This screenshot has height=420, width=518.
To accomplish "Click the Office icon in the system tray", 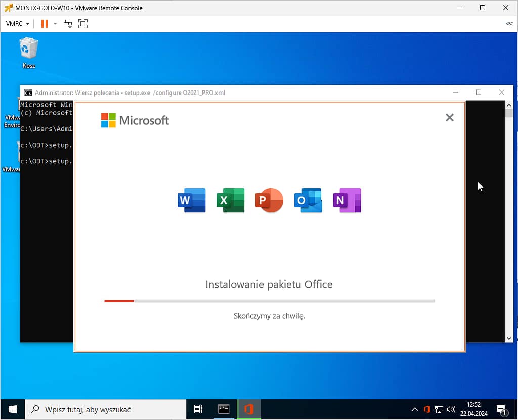I will click(427, 409).
